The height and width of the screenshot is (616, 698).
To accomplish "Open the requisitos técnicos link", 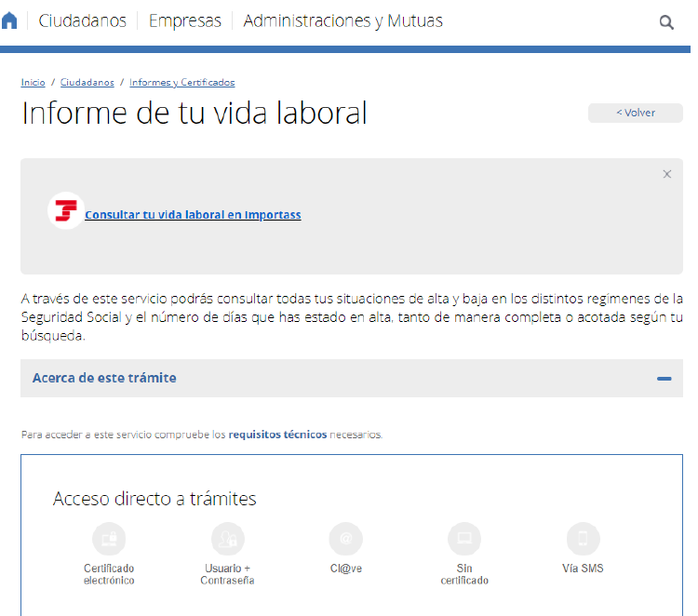I will coord(277,435).
